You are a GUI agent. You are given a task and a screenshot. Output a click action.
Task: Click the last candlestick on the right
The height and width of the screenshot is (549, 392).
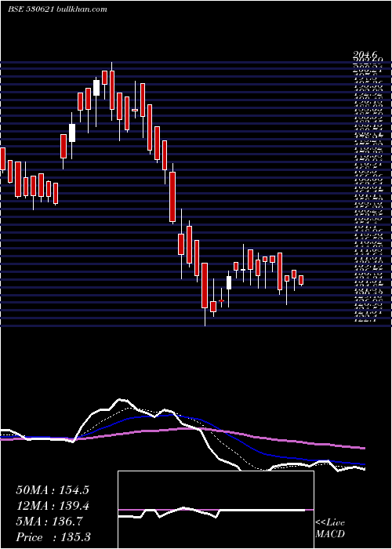pos(301,281)
